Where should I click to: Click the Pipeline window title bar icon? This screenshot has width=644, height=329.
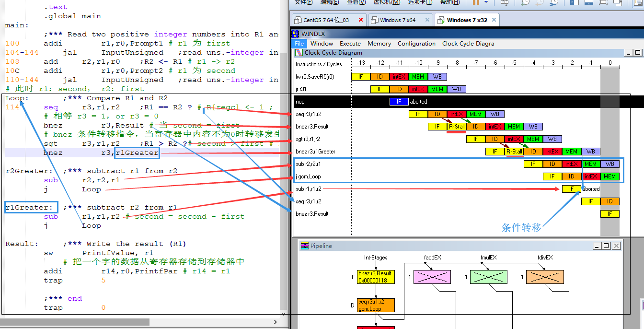pyautogui.click(x=304, y=246)
